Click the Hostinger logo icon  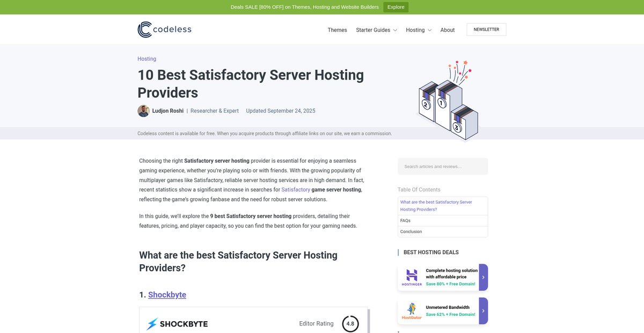(x=412, y=277)
